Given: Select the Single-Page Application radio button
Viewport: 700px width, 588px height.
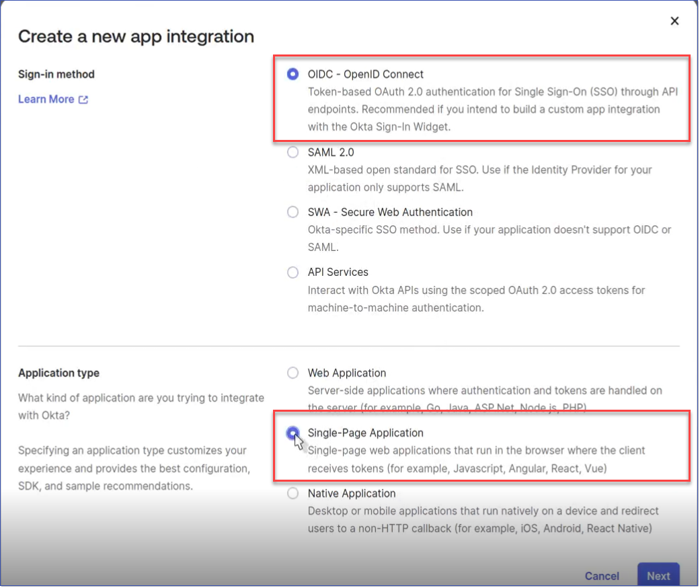Looking at the screenshot, I should pyautogui.click(x=293, y=433).
